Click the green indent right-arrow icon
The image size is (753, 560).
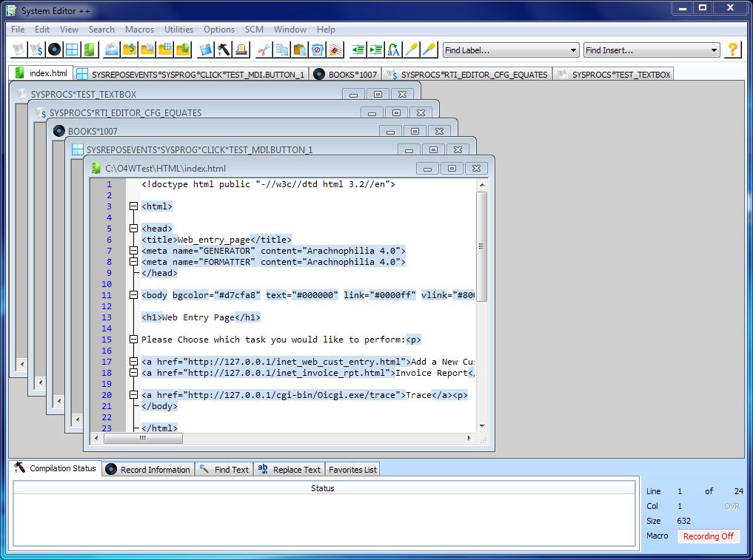point(375,50)
